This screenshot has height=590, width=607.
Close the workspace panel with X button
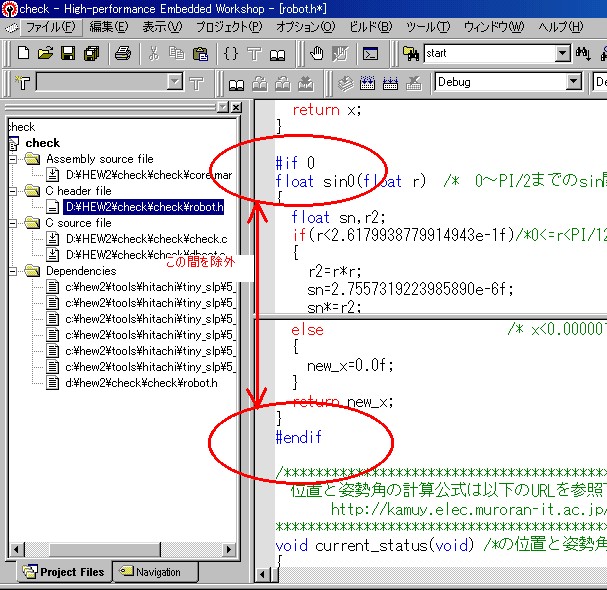tap(235, 107)
